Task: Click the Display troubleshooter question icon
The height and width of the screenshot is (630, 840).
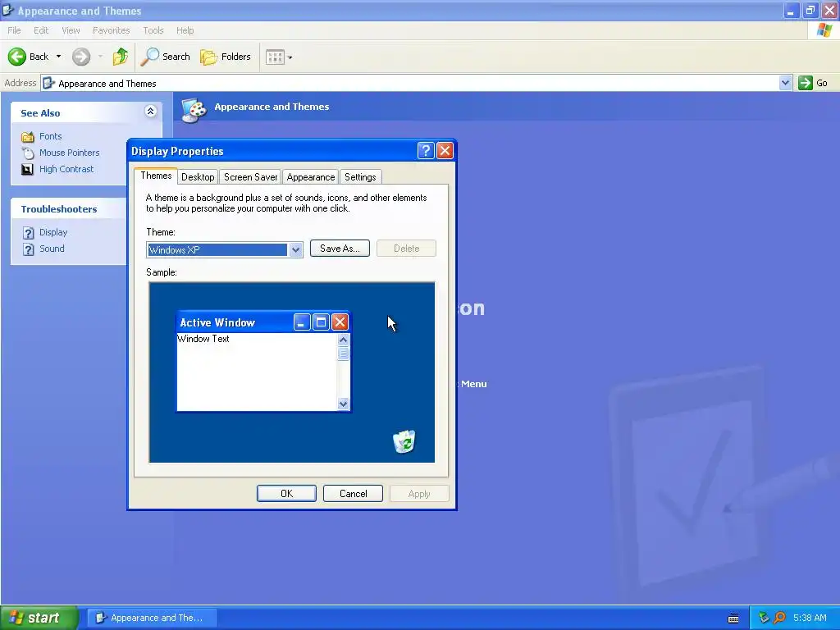Action: pos(29,232)
